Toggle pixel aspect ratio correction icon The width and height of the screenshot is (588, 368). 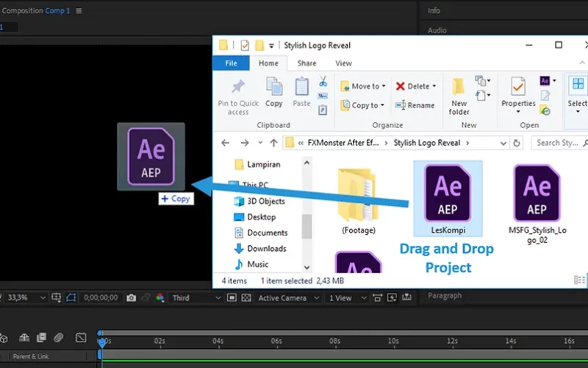click(x=377, y=298)
